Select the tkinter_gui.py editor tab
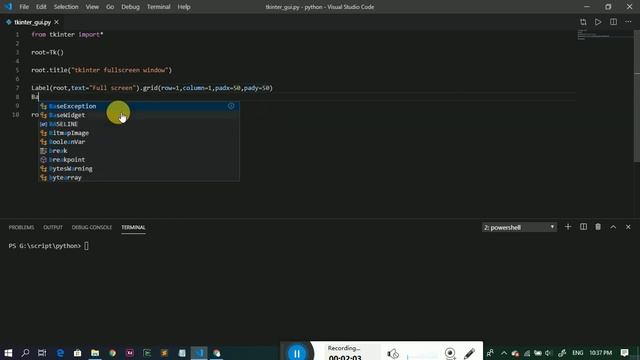 pos(32,22)
